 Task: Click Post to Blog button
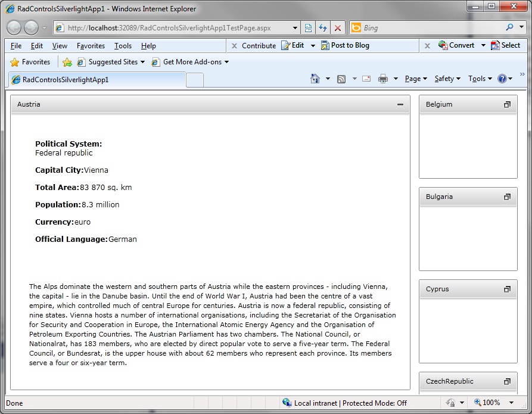[345, 45]
